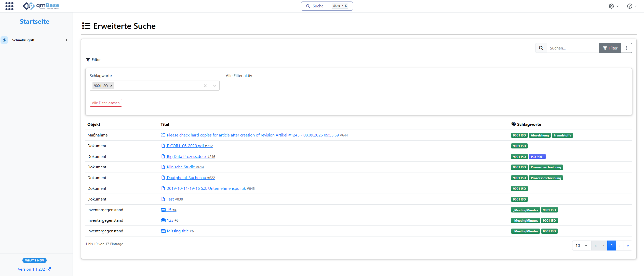Open the page size dropdown showing 10
This screenshot has height=276, width=644.
[x=582, y=245]
